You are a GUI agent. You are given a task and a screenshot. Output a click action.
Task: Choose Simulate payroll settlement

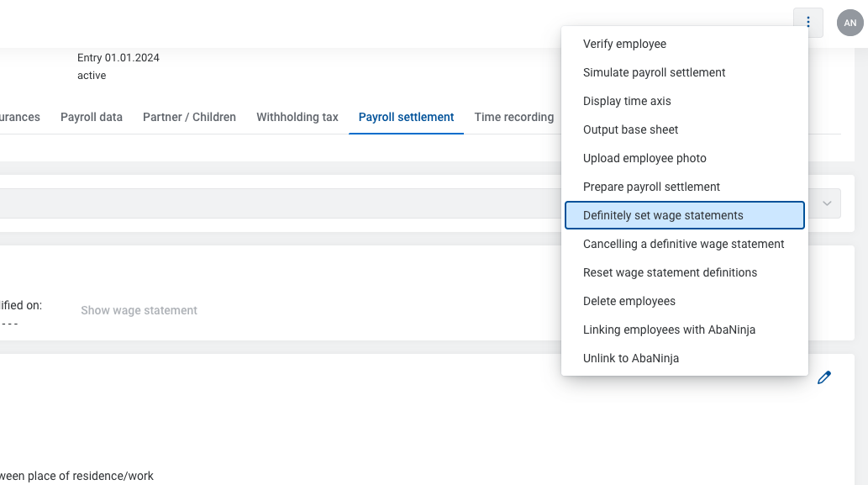(x=654, y=72)
